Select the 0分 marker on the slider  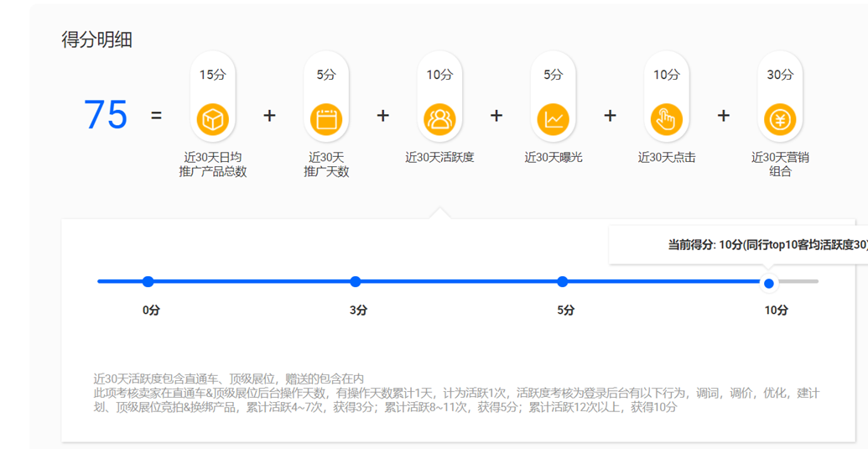[148, 281]
